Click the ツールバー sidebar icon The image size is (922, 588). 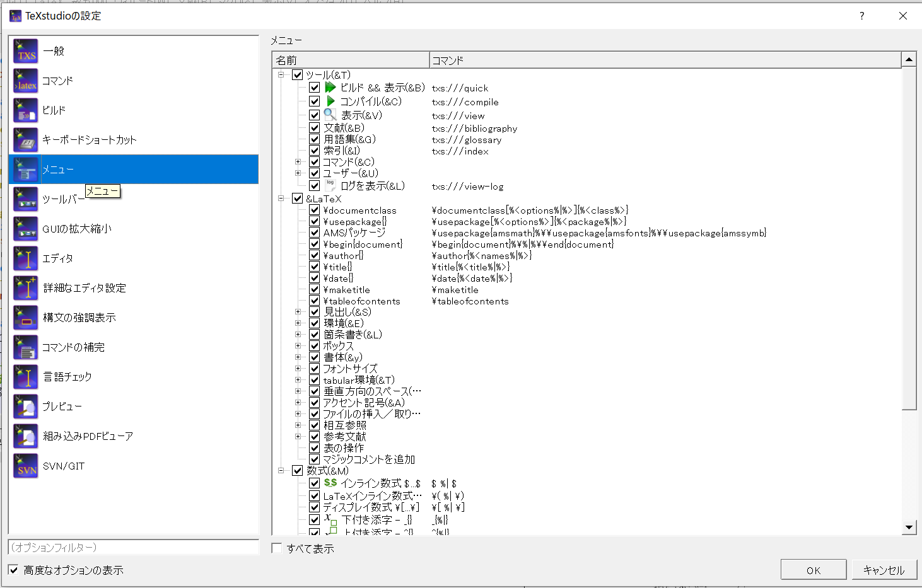pyautogui.click(x=26, y=199)
